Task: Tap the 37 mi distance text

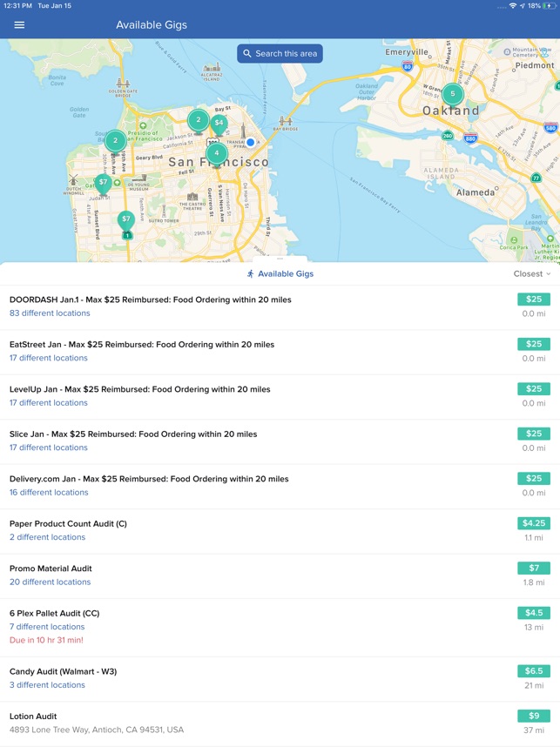Action: 534,730
